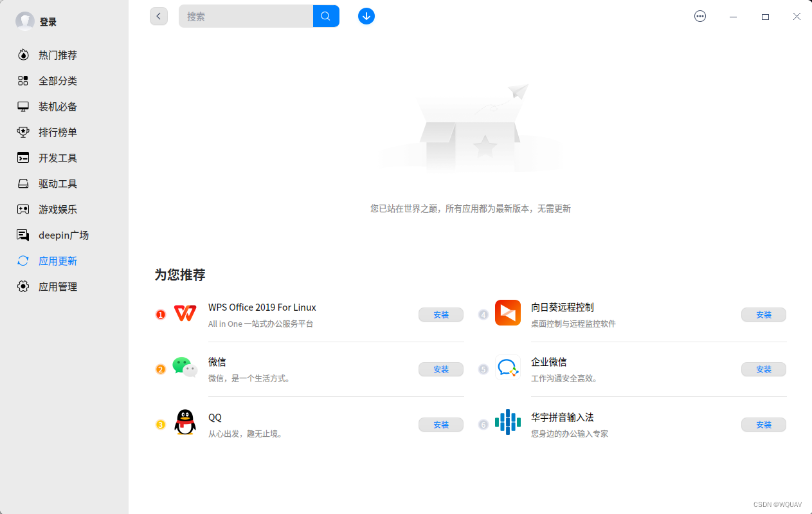
Task: Open the 华宇拼音输入法 title
Action: coord(563,418)
